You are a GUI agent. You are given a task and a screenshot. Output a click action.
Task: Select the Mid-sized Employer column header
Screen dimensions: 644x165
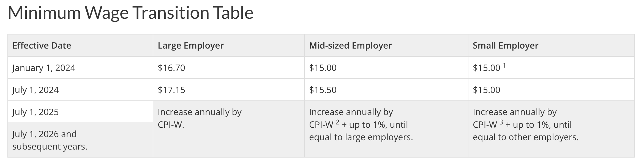(x=350, y=46)
